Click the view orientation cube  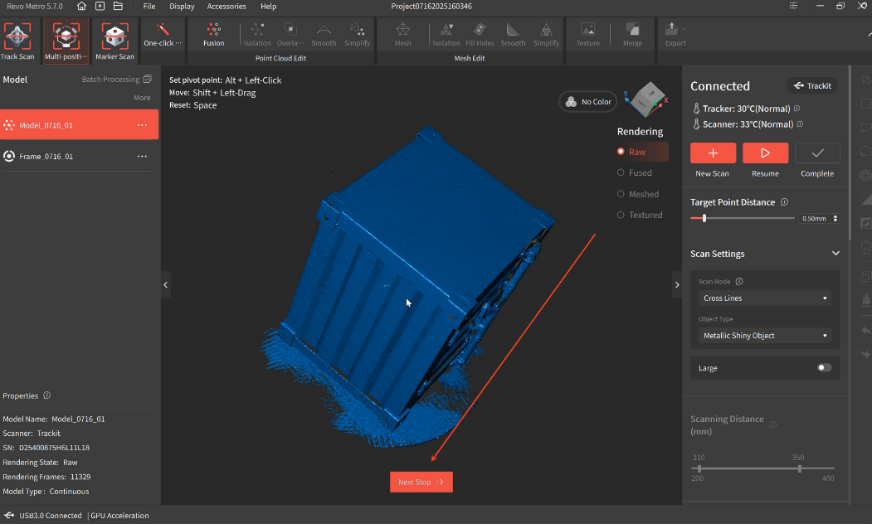click(x=646, y=101)
